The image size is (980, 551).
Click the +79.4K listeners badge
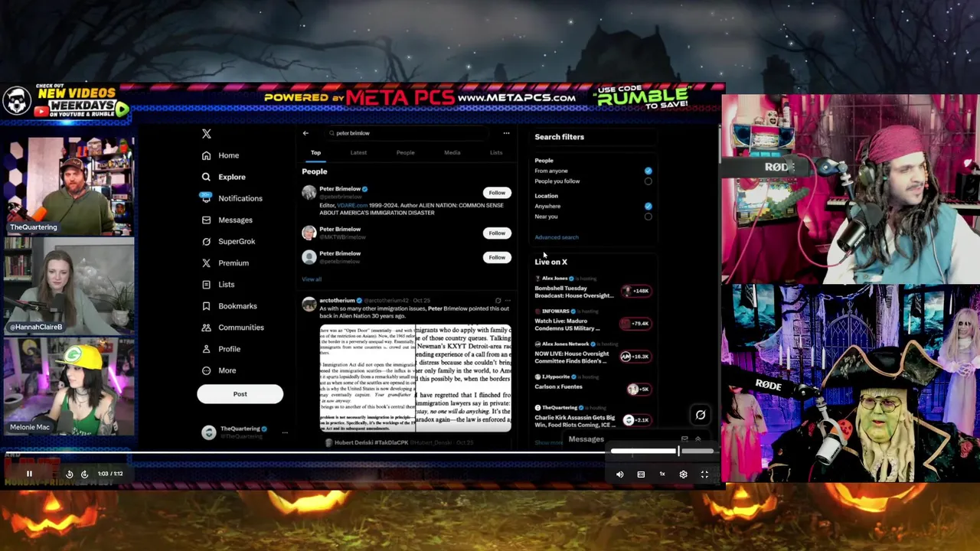pos(635,324)
